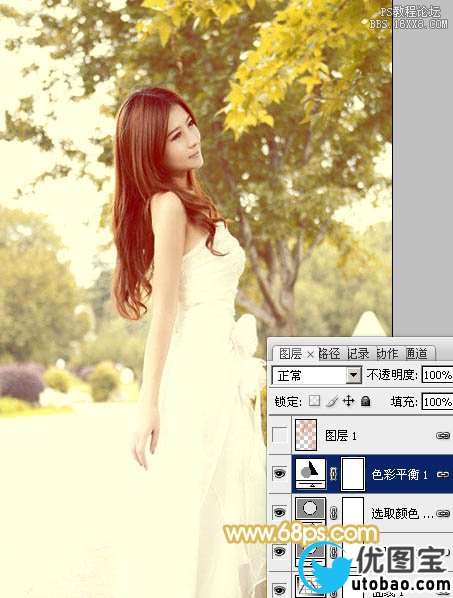The width and height of the screenshot is (453, 598).
Task: Click the lock position move icon
Action: (x=349, y=401)
